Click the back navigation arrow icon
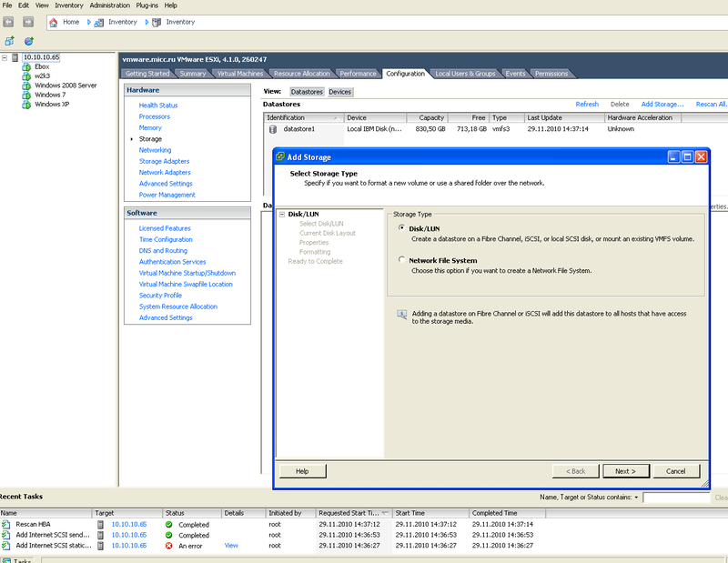The image size is (728, 563). tap(8, 22)
